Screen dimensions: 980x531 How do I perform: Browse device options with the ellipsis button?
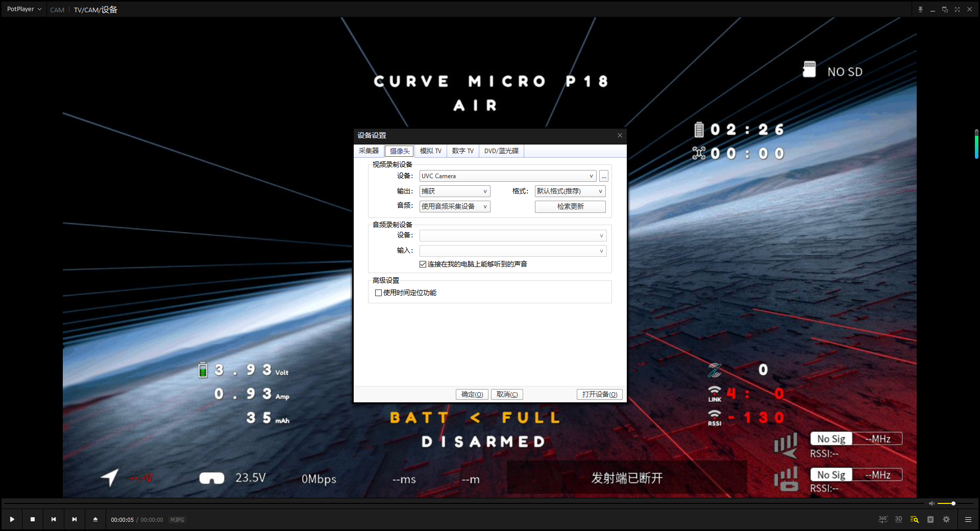point(604,176)
